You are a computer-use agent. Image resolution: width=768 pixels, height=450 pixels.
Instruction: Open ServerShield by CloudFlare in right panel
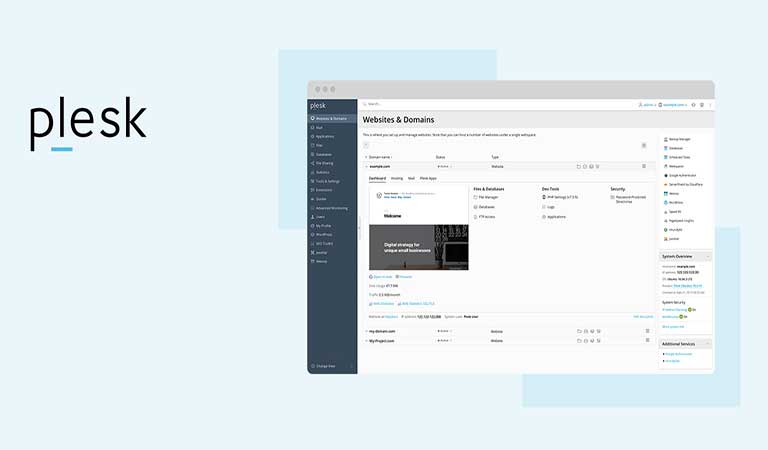pos(683,185)
